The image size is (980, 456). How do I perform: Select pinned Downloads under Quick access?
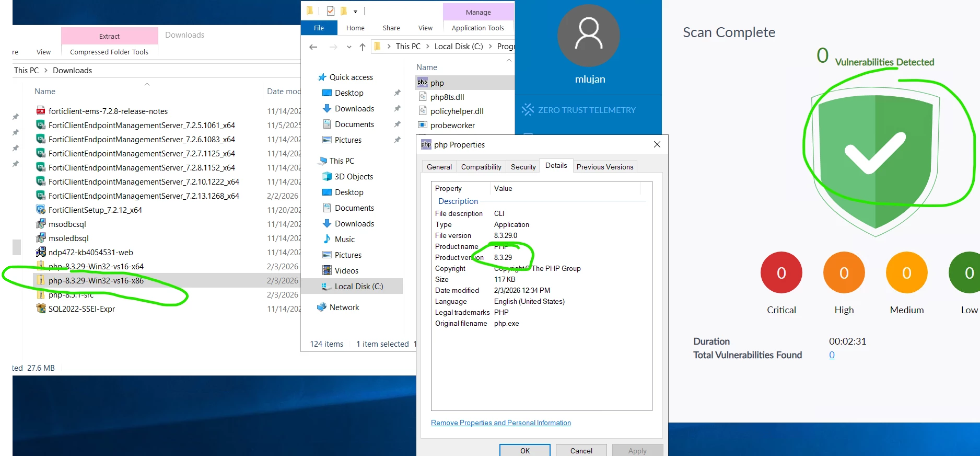(x=354, y=108)
